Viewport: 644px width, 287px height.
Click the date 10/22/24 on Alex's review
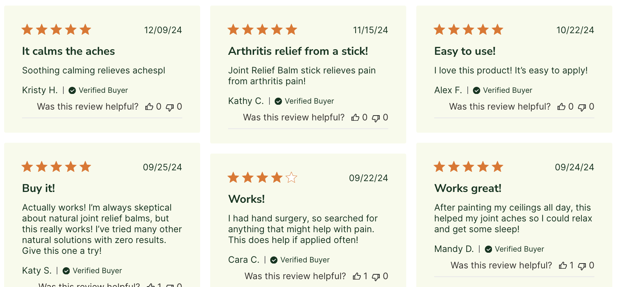(x=575, y=30)
